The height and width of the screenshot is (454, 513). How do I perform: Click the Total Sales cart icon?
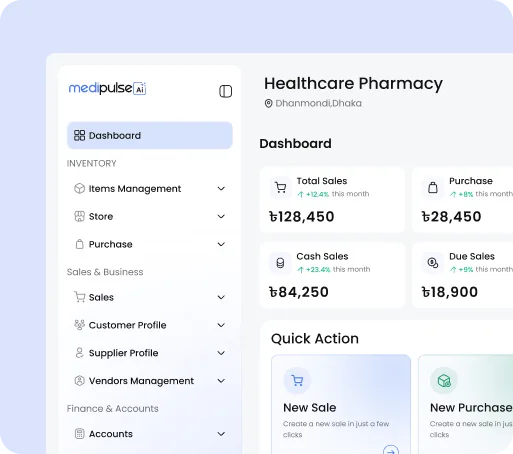pyautogui.click(x=281, y=188)
